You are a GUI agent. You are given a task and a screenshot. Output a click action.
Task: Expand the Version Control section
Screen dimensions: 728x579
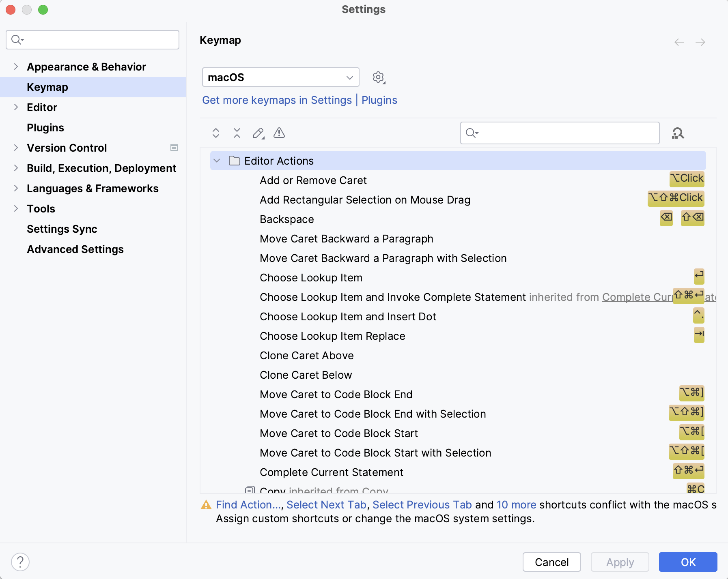point(15,148)
